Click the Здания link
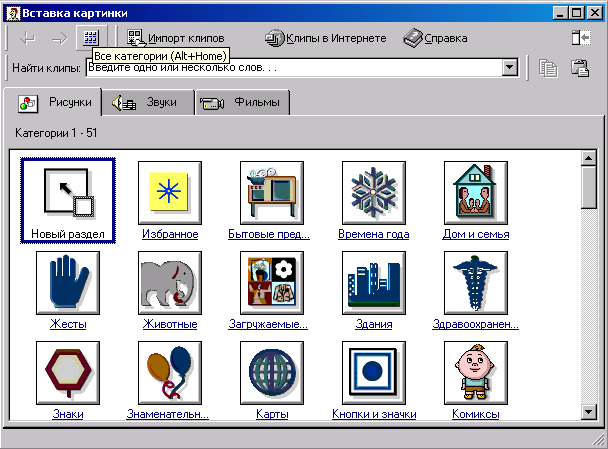This screenshot has width=608, height=449. [x=374, y=324]
